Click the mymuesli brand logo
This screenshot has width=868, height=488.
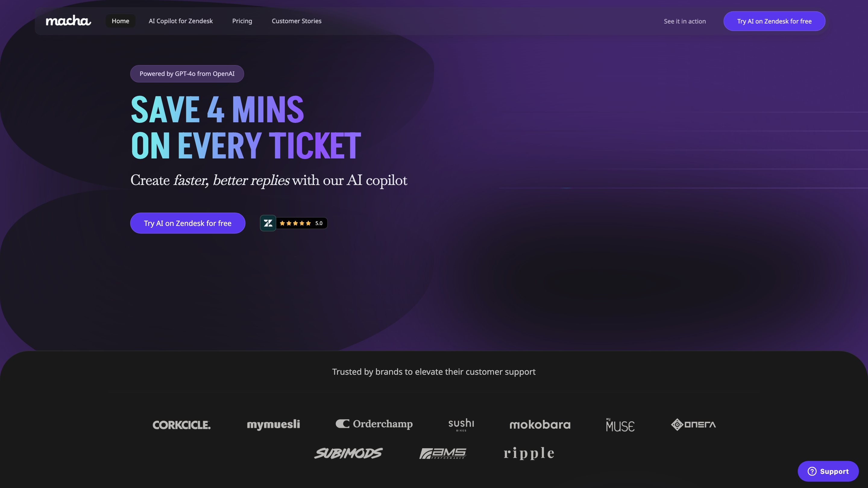coord(273,424)
